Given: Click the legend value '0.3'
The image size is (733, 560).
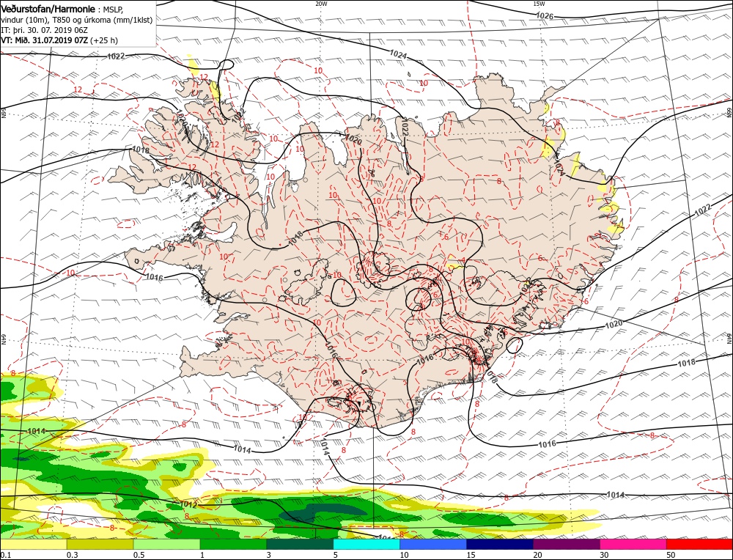Looking at the screenshot, I should pyautogui.click(x=72, y=555).
